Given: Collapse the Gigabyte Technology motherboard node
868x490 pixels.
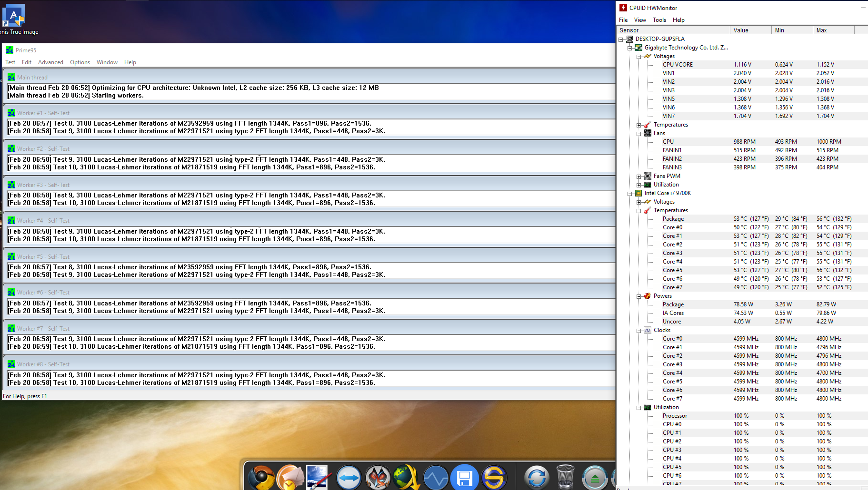Looking at the screenshot, I should [x=630, y=48].
